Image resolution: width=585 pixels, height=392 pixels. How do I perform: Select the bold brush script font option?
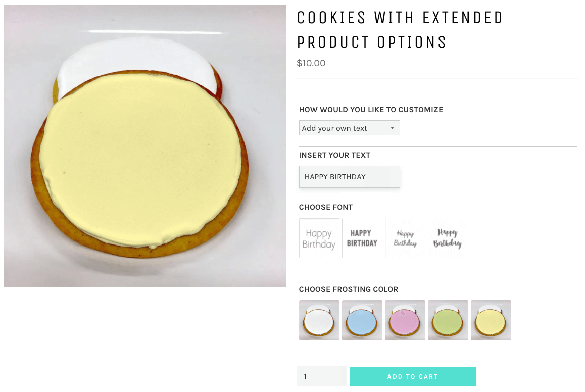coord(447,238)
